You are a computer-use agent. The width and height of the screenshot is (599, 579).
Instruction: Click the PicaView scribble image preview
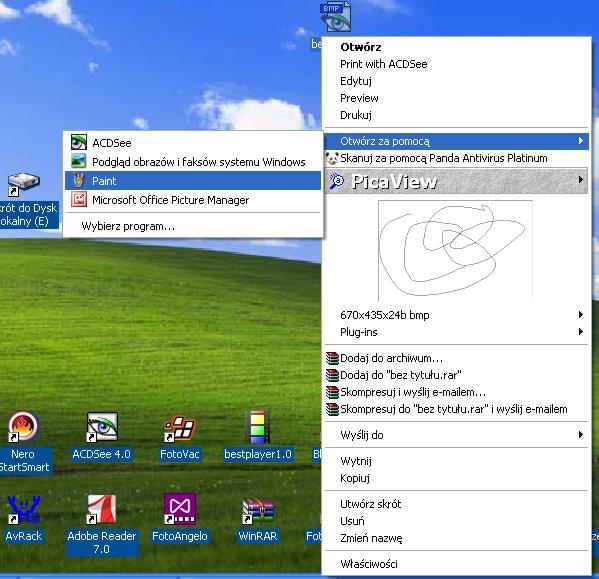(455, 251)
